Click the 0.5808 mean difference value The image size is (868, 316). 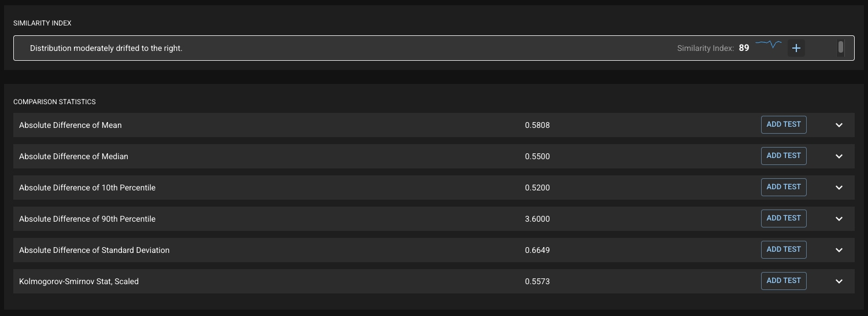tap(537, 125)
